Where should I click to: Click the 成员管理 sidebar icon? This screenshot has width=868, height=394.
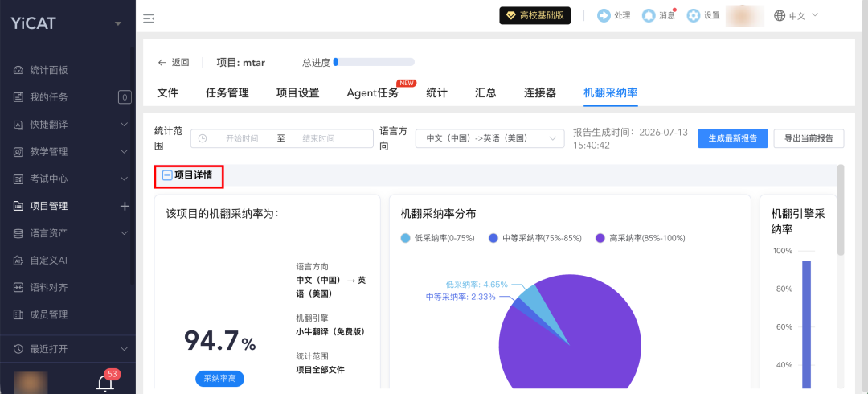click(x=18, y=314)
